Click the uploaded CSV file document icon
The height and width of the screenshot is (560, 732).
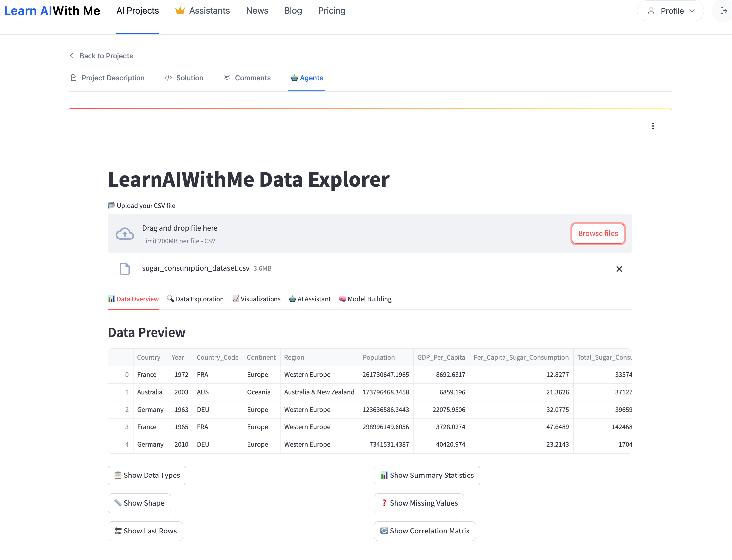coord(125,269)
